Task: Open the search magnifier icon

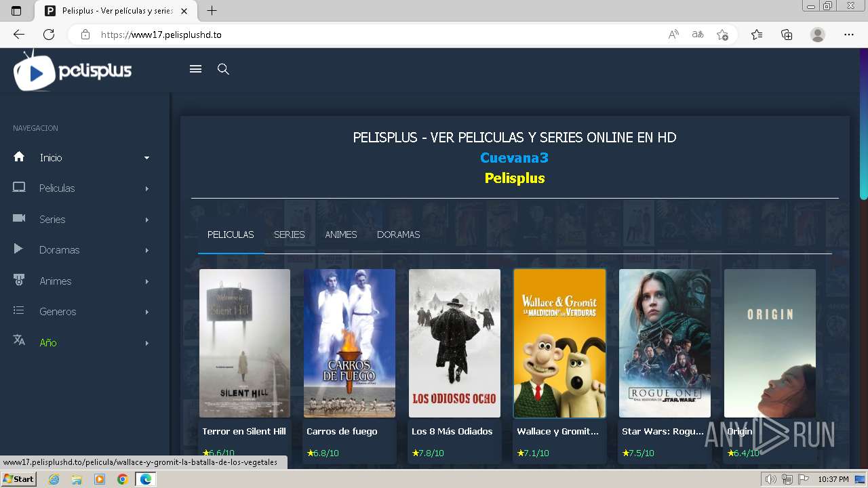Action: pyautogui.click(x=223, y=69)
